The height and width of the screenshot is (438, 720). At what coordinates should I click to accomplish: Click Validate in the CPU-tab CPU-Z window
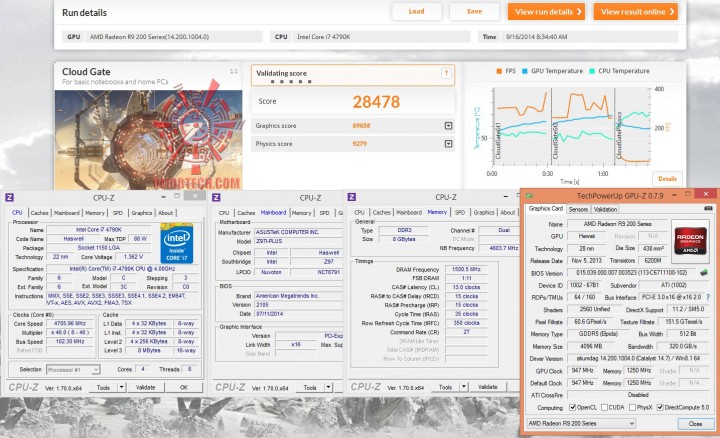(x=145, y=387)
